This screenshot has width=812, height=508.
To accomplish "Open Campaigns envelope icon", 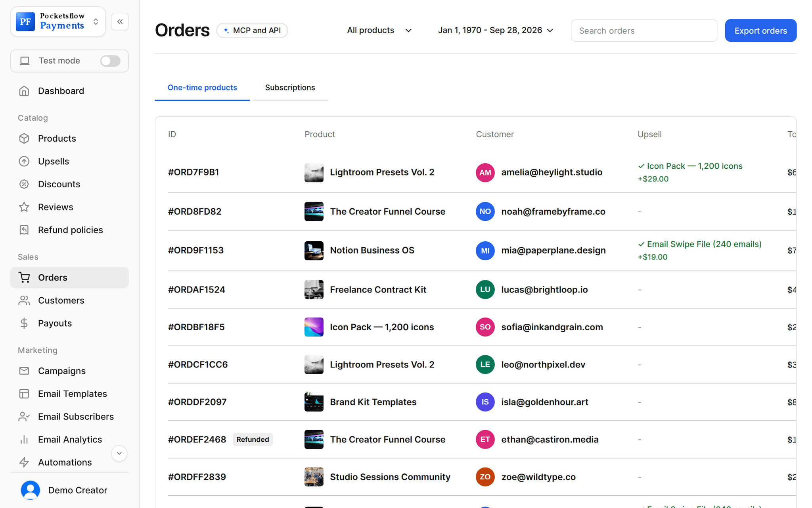I will tap(24, 371).
